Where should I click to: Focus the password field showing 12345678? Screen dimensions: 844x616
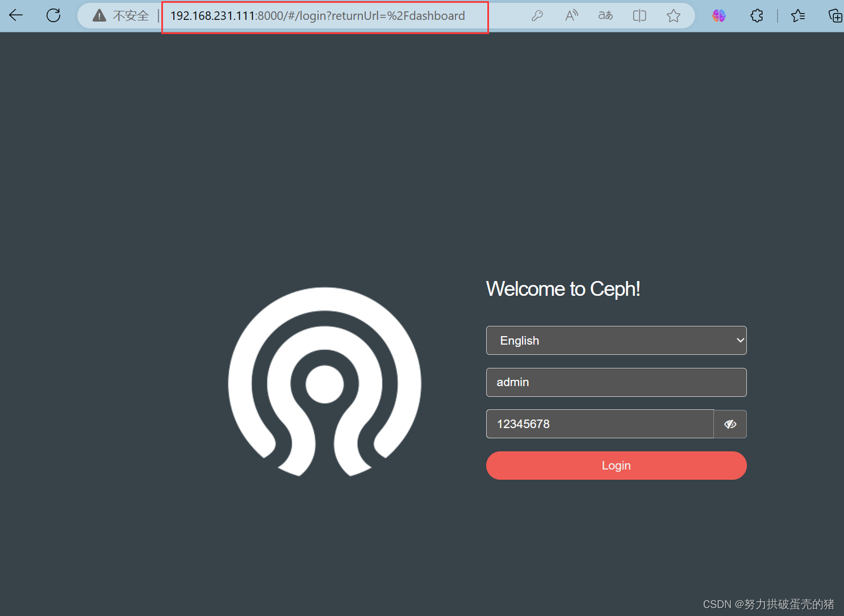600,424
